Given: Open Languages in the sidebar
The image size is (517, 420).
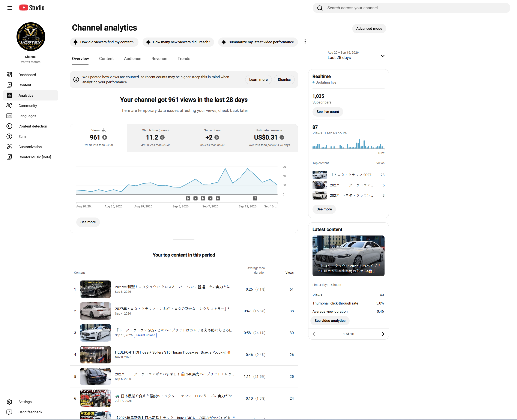Looking at the screenshot, I should click(x=31, y=116).
